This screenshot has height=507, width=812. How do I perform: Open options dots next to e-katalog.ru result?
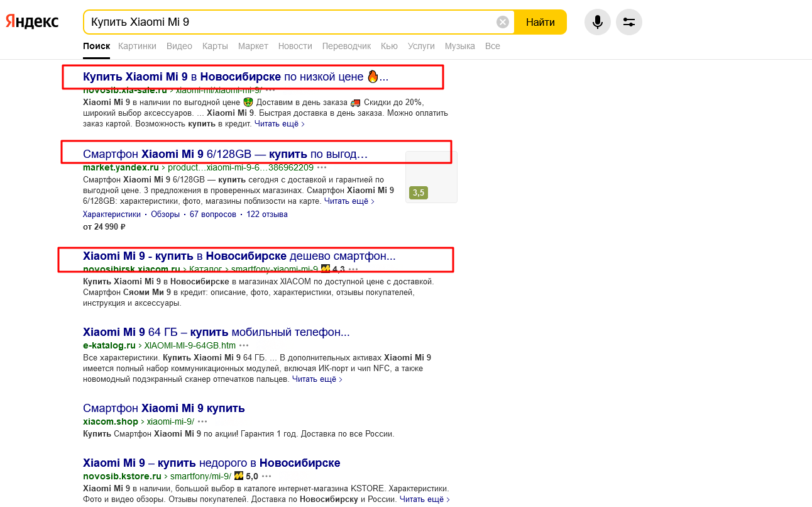(x=244, y=345)
